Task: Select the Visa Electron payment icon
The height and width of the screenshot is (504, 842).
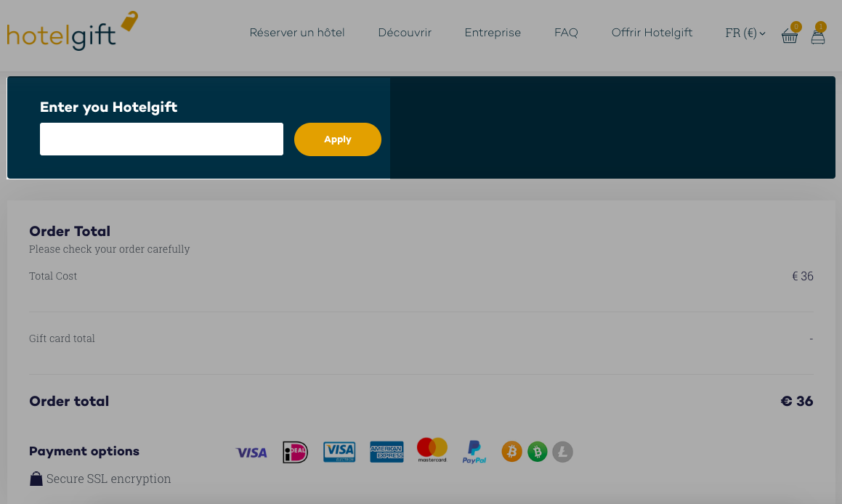Action: click(x=339, y=452)
